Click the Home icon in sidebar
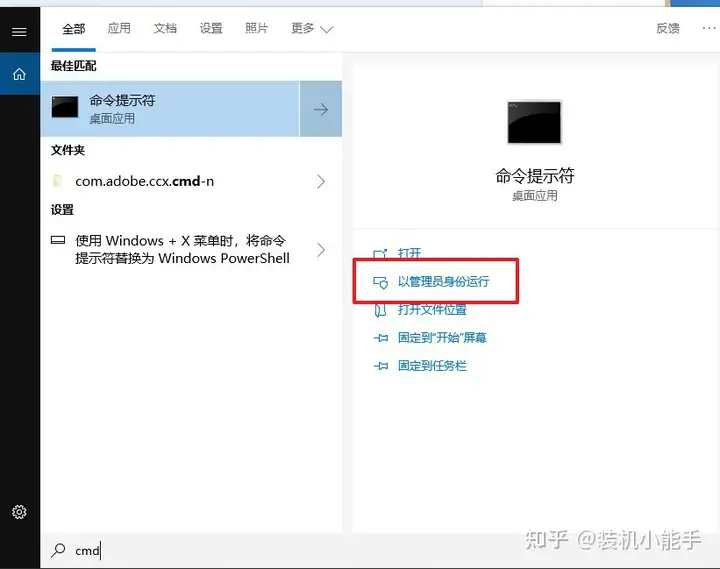This screenshot has height=569, width=720. tap(19, 74)
